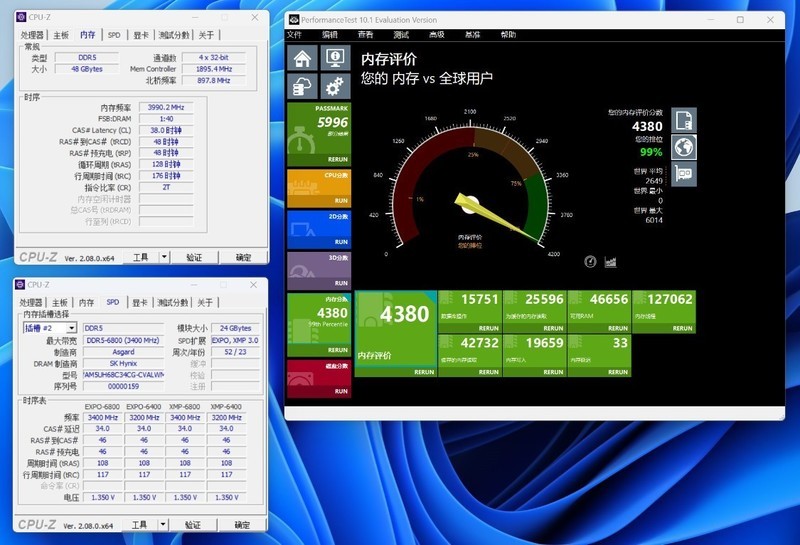Select the 42732 memory result tile

[470, 356]
